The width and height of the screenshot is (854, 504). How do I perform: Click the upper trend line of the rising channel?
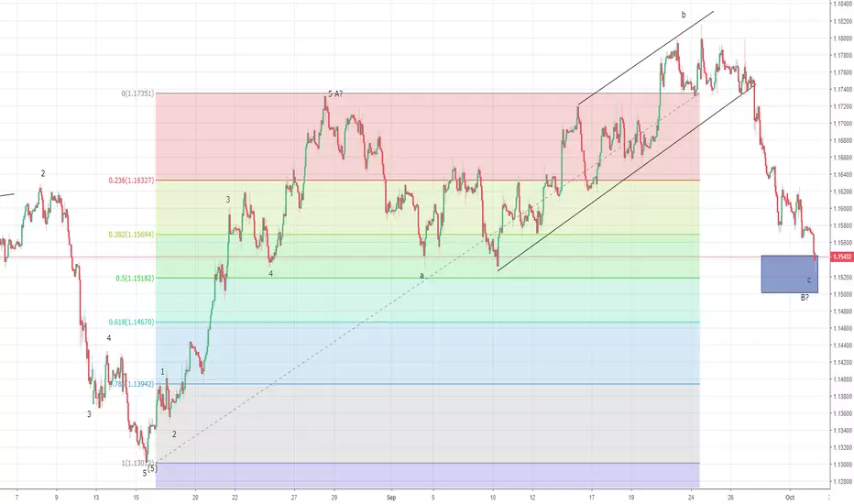click(645, 57)
